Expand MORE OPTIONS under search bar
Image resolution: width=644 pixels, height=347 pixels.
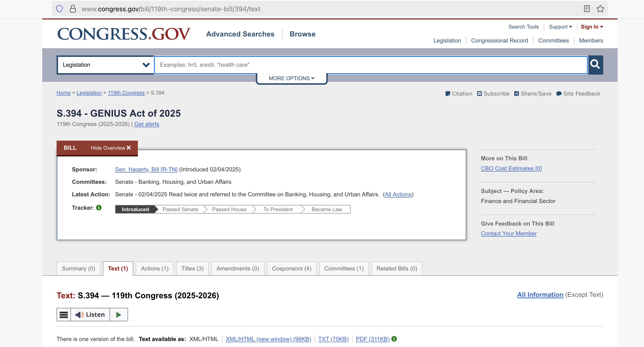[x=292, y=78]
